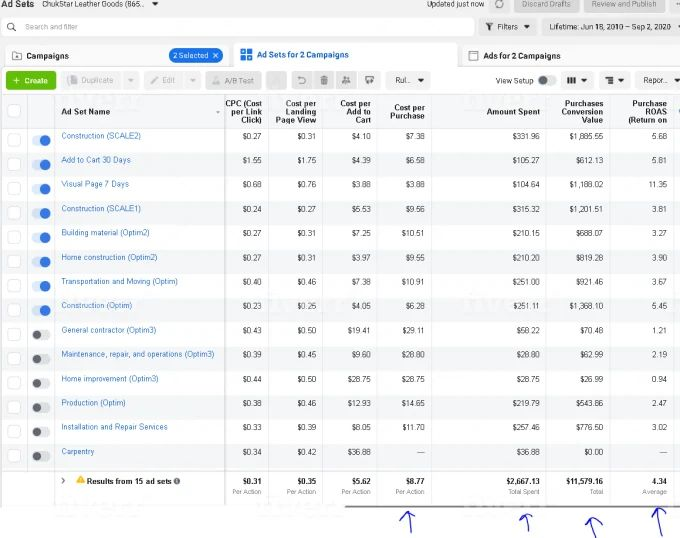
Task: Enable the View Setup switch
Action: point(546,80)
